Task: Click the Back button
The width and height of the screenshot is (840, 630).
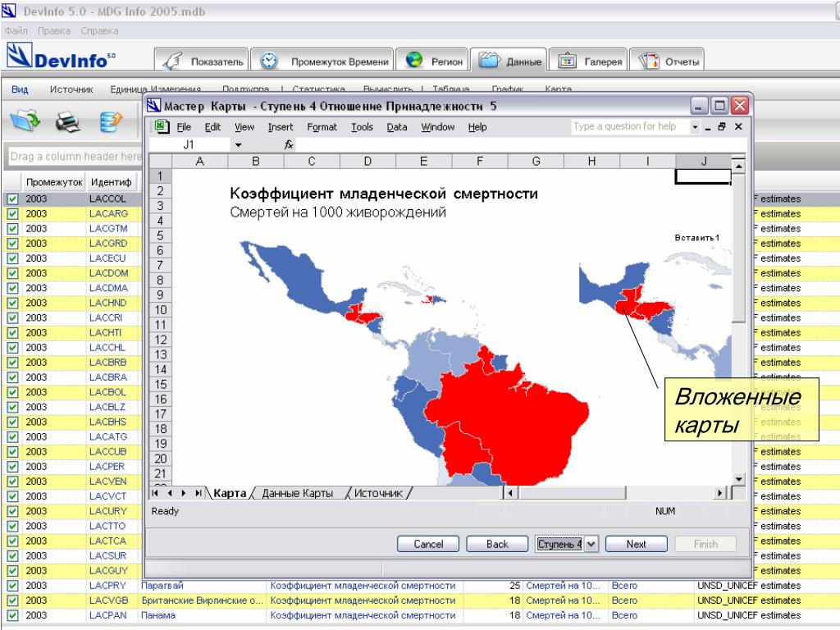Action: tap(497, 545)
